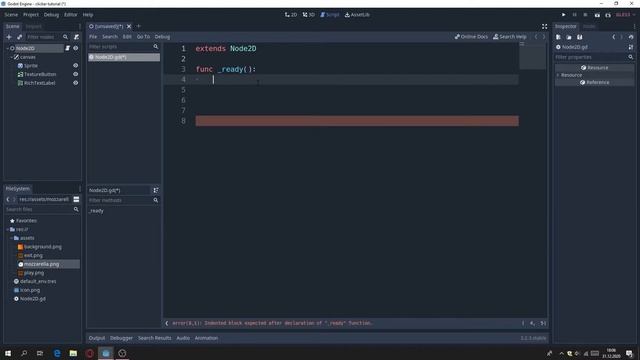The width and height of the screenshot is (640, 360).
Task: Open the Output bottom panel
Action: tap(97, 338)
